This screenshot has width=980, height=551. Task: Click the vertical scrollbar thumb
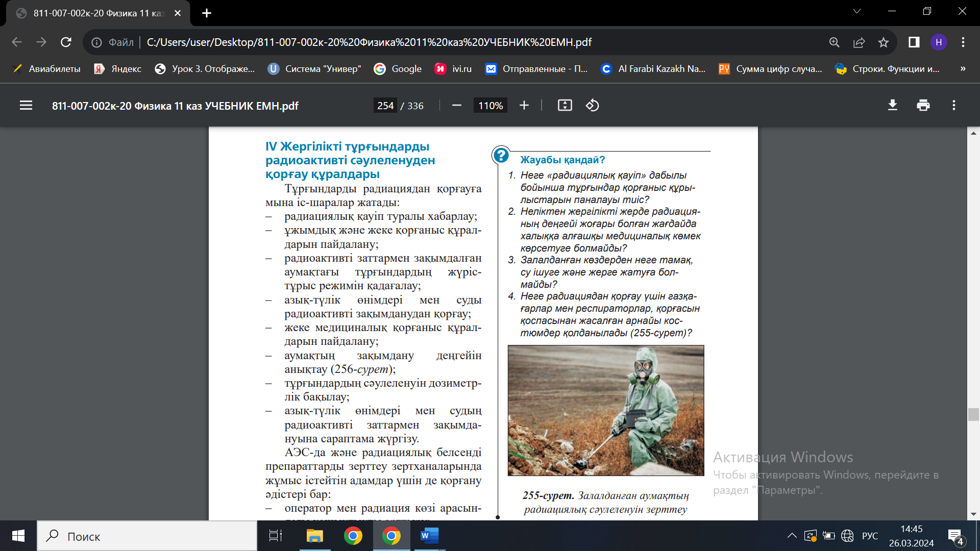[973, 414]
